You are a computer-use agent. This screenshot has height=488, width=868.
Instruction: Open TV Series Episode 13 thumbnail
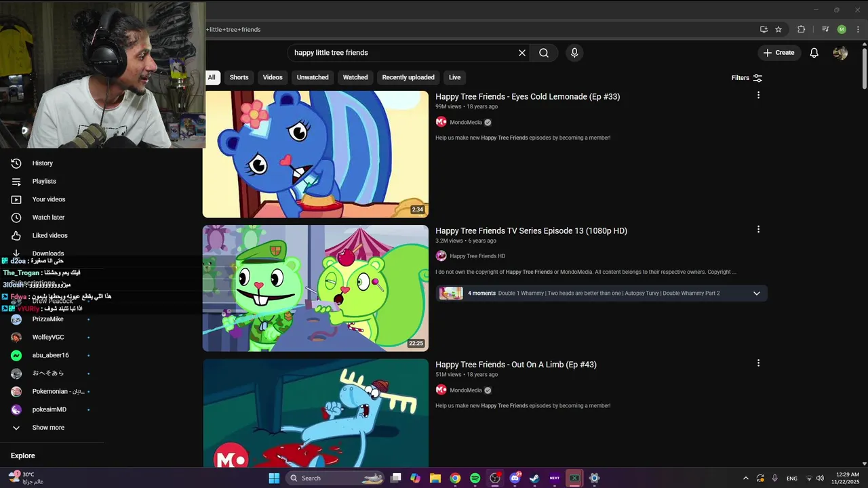[x=315, y=288]
